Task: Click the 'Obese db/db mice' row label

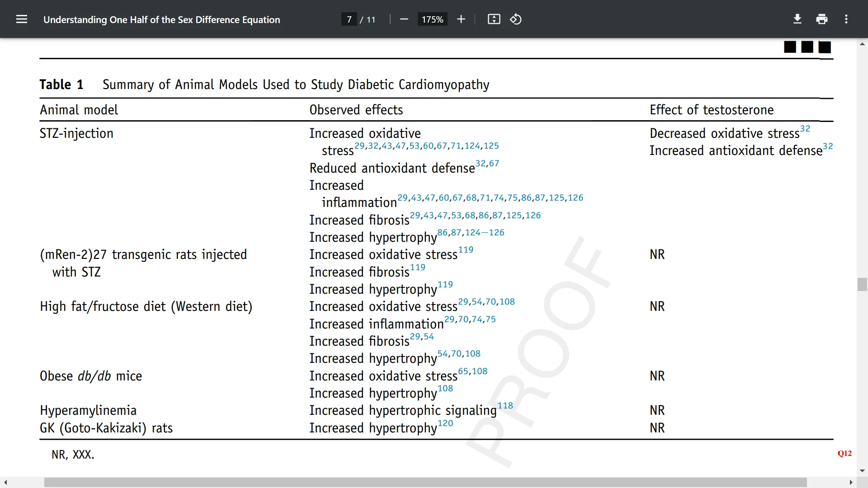Action: [x=91, y=376]
